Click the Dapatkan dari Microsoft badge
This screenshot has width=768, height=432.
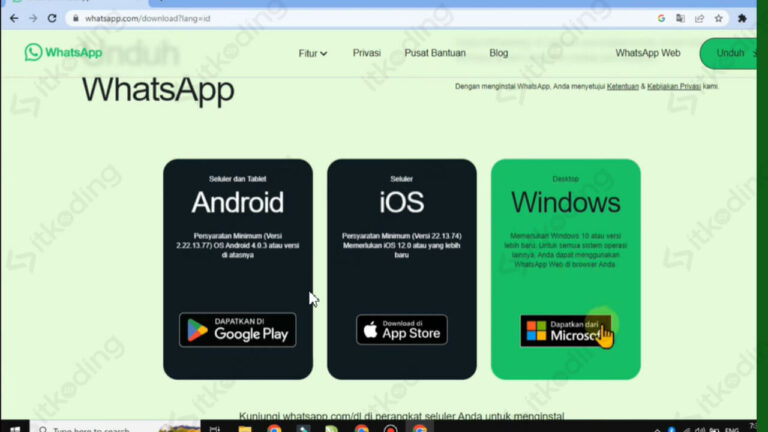(x=565, y=331)
